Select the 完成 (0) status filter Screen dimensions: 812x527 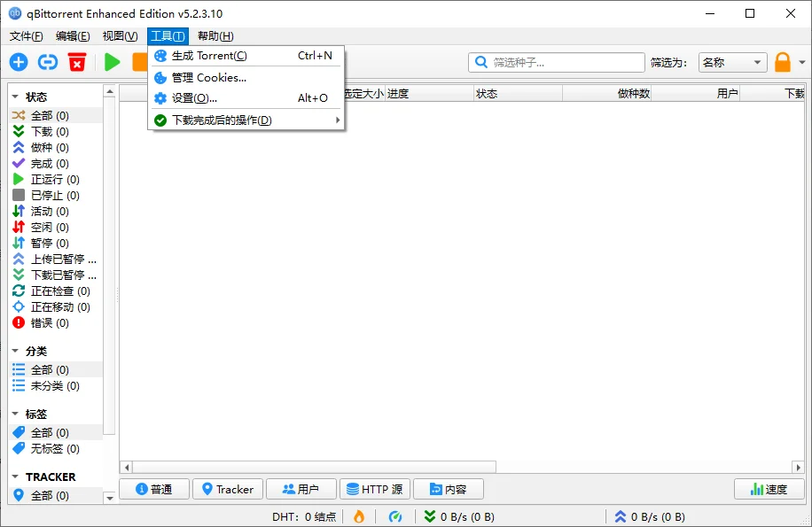(x=56, y=164)
